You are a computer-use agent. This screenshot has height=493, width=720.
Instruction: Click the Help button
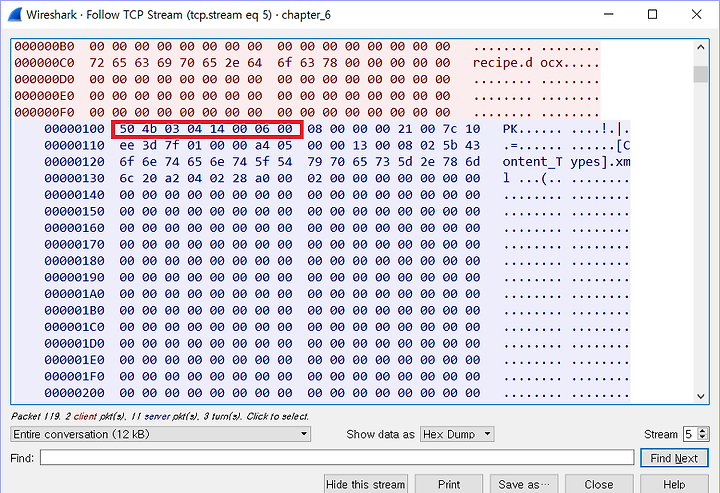click(674, 484)
